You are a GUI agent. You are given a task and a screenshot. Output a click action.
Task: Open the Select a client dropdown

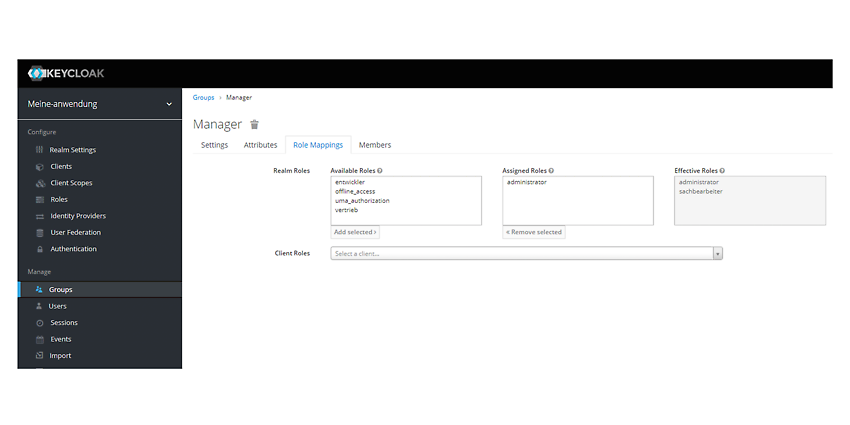(526, 253)
